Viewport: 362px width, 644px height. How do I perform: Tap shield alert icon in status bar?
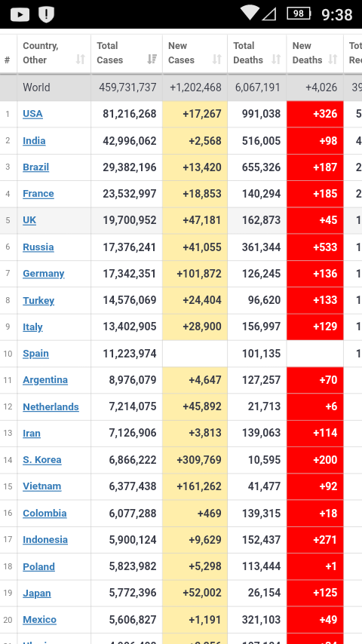47,14
